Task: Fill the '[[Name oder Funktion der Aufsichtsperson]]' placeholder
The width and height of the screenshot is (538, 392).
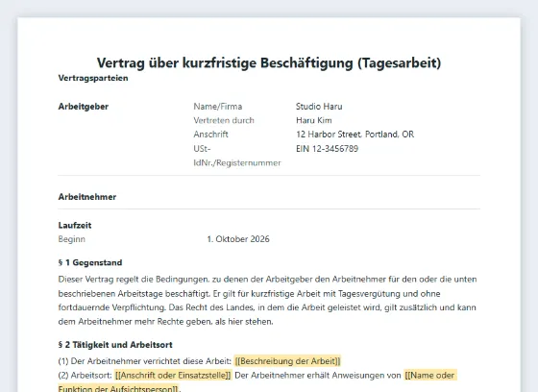Action: point(257,381)
